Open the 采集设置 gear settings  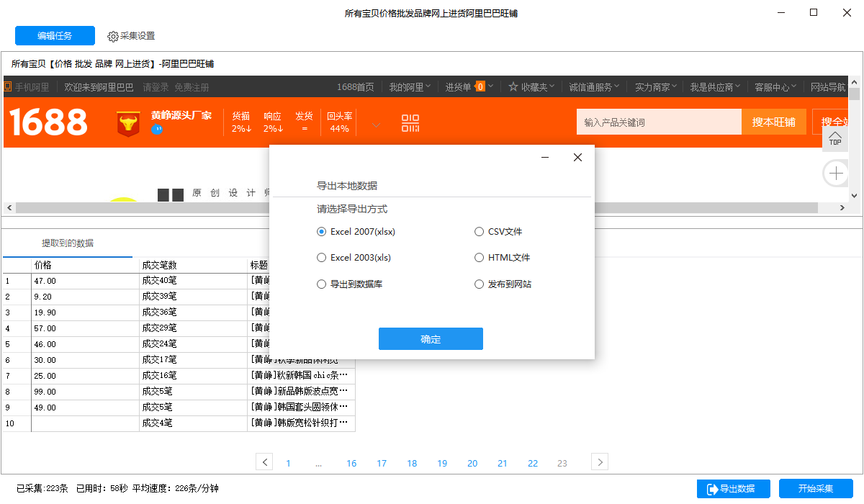coord(131,36)
